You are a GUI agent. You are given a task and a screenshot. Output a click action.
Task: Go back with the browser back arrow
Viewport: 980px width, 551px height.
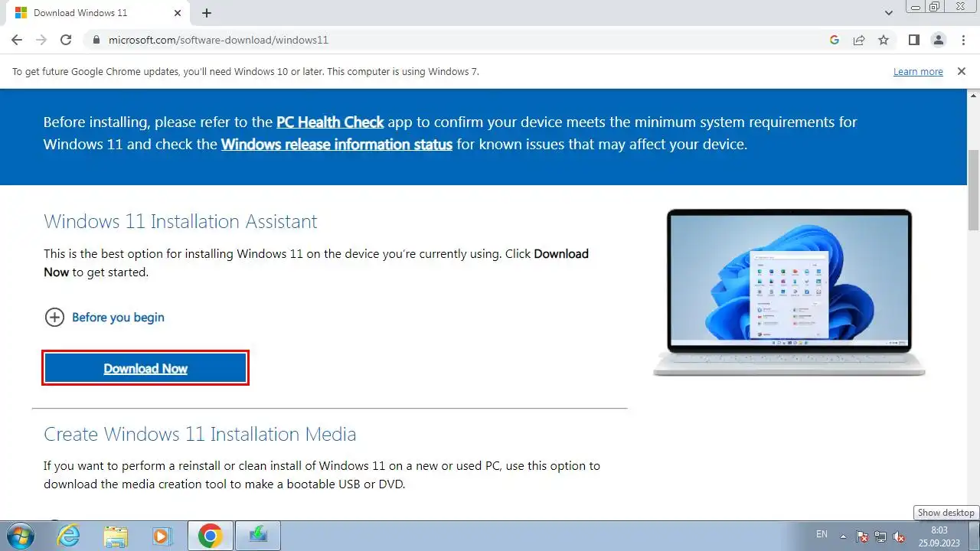(x=17, y=40)
